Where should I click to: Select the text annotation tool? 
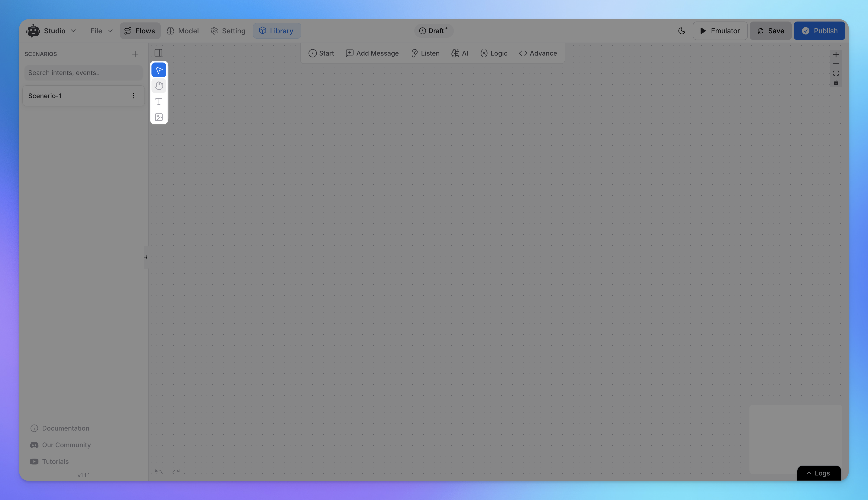pyautogui.click(x=159, y=102)
